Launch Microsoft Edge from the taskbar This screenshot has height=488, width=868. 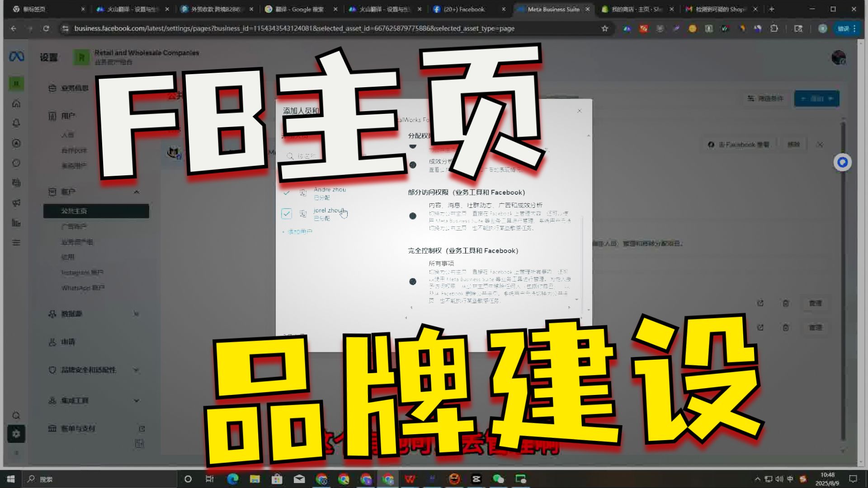[x=232, y=479]
